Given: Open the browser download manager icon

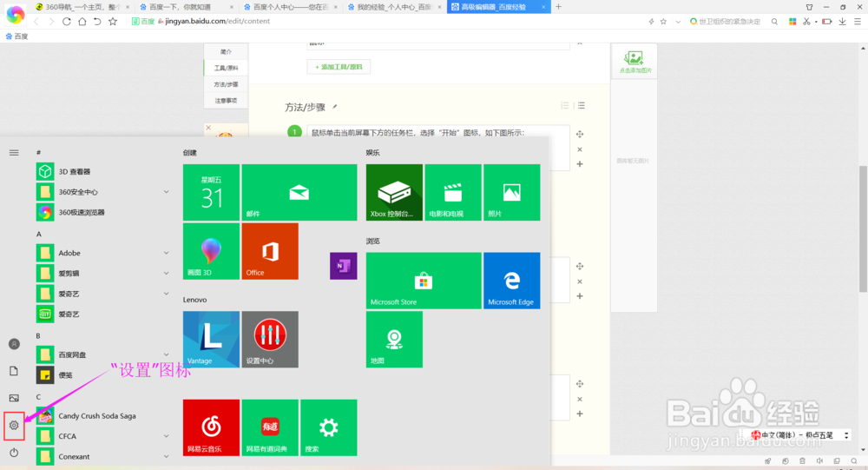Looking at the screenshot, I should (x=842, y=22).
